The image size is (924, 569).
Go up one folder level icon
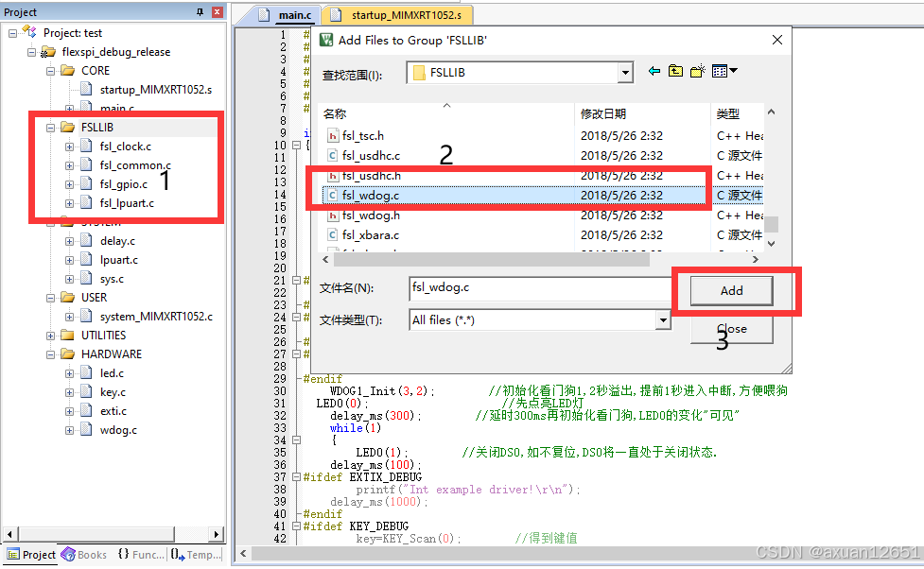675,71
